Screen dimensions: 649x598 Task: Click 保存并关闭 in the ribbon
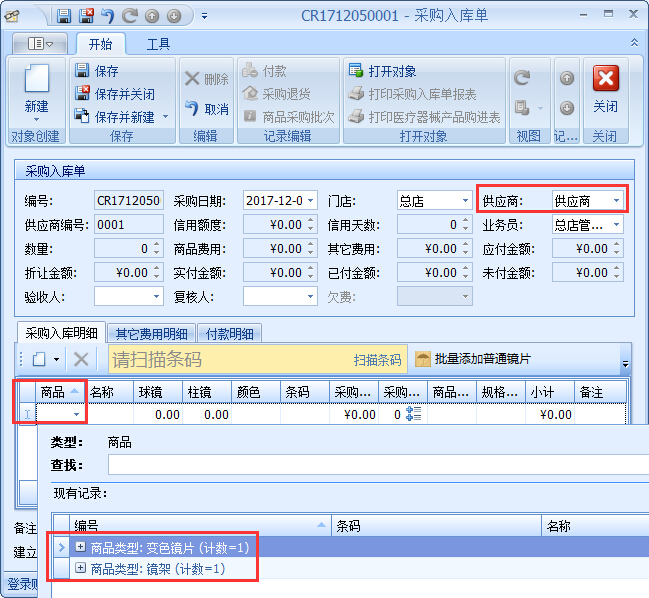(115, 94)
